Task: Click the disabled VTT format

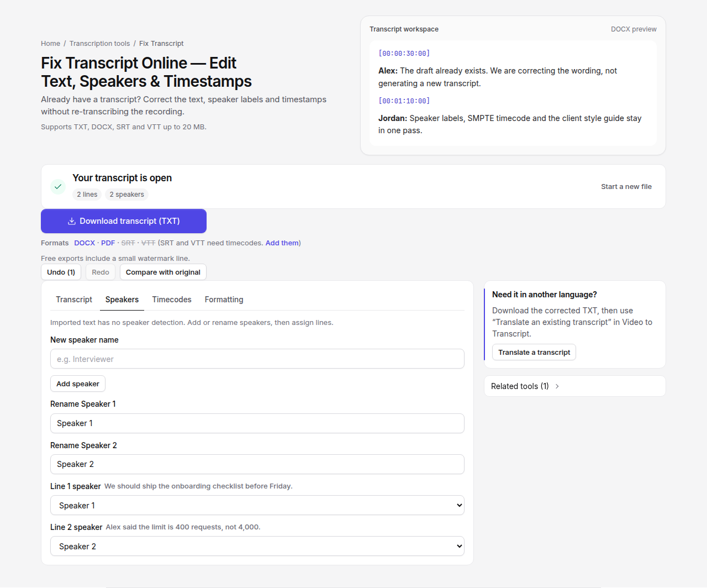Action: coord(149,243)
